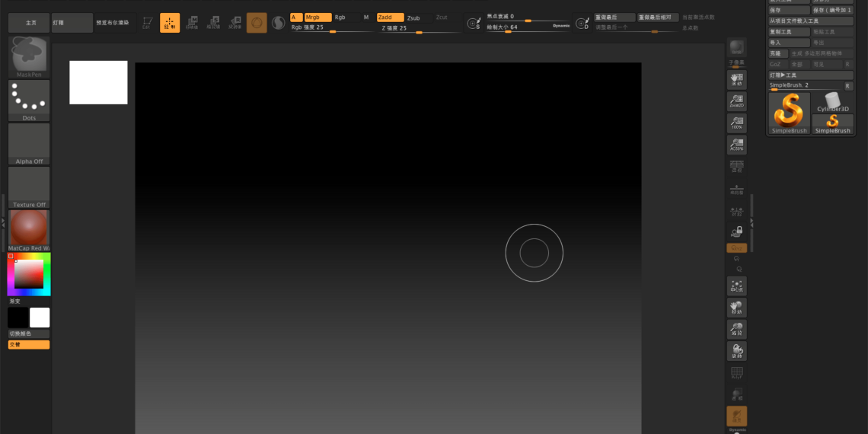
Task: Click the 复制工具 (Copy Tool) button
Action: (x=788, y=32)
